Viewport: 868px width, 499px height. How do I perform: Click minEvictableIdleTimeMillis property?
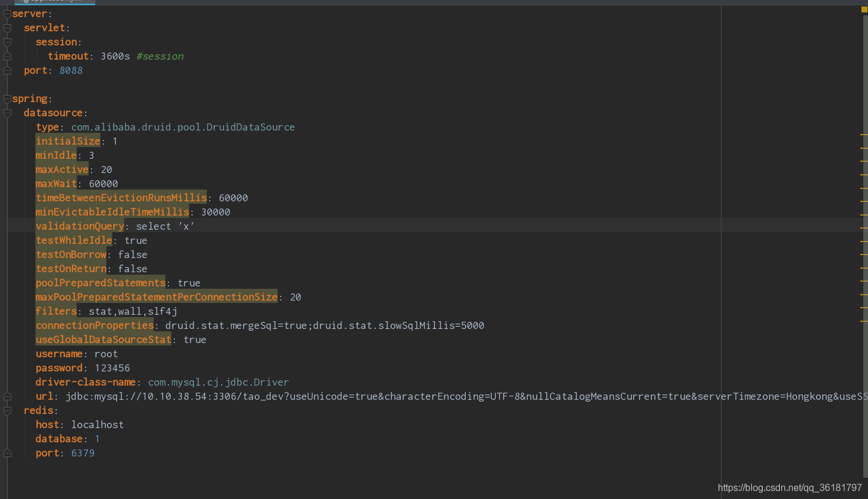coord(112,212)
